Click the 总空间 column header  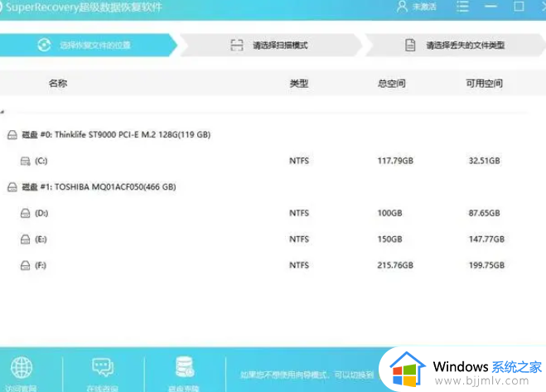pos(392,83)
